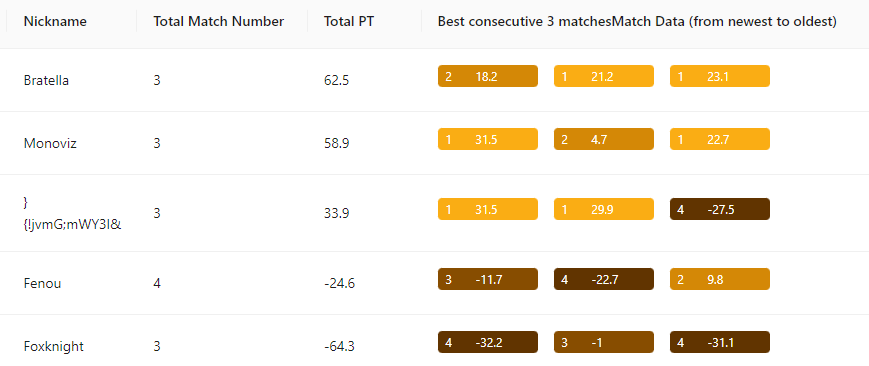Click the Foxknight nickname
This screenshot has height=366, width=869.
[x=54, y=347]
